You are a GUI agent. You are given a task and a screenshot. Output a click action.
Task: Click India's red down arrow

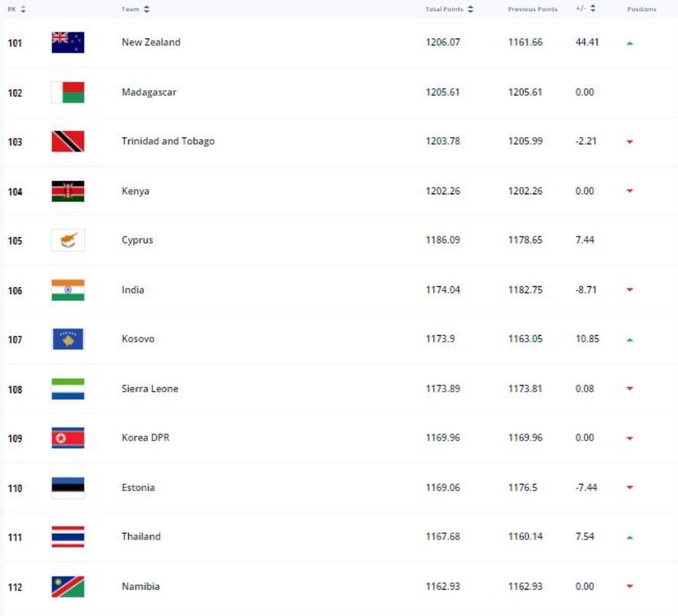click(630, 290)
